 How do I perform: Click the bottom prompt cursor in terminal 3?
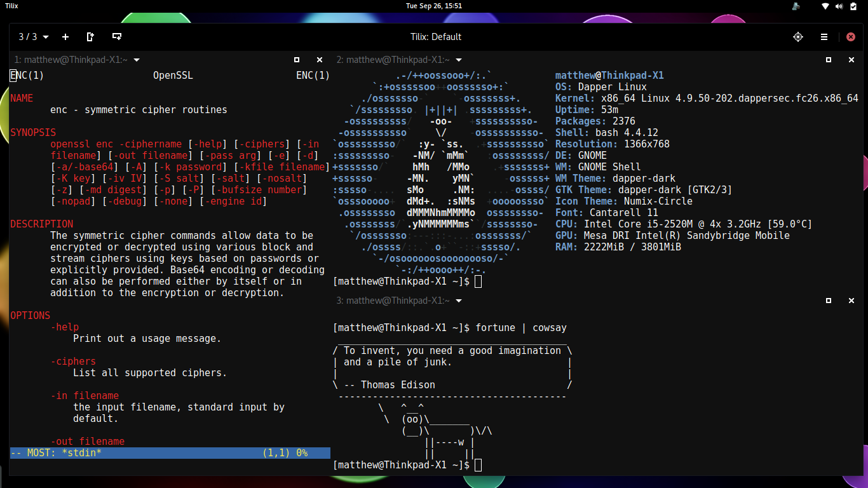pyautogui.click(x=478, y=464)
